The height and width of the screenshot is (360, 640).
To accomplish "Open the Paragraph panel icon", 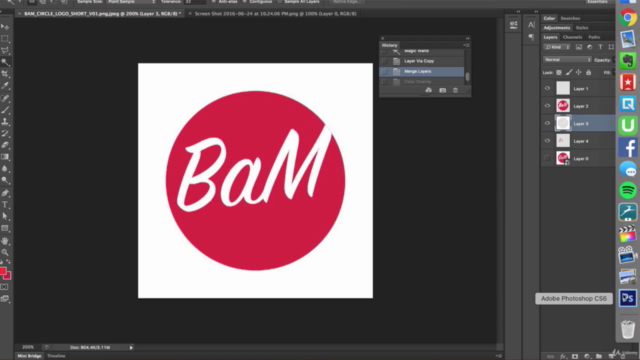I will (x=531, y=38).
